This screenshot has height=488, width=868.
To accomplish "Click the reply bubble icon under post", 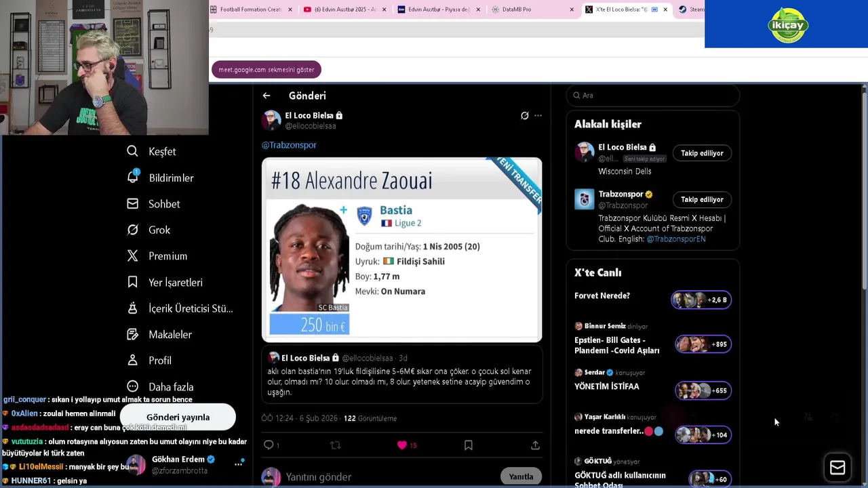I will tap(269, 445).
